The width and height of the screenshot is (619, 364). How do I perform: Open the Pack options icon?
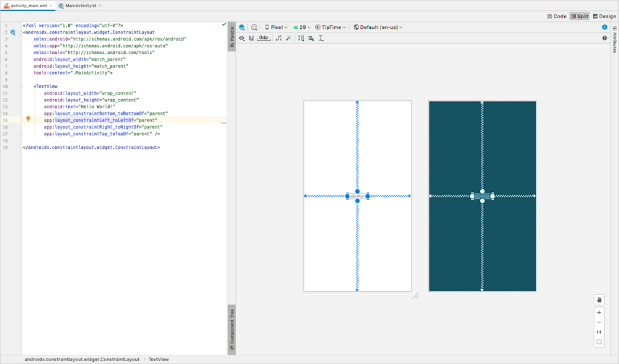coord(302,38)
